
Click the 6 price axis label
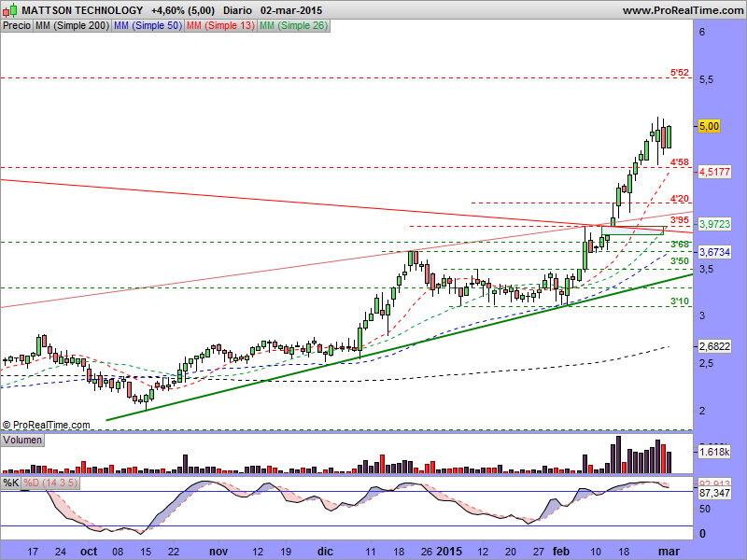702,32
